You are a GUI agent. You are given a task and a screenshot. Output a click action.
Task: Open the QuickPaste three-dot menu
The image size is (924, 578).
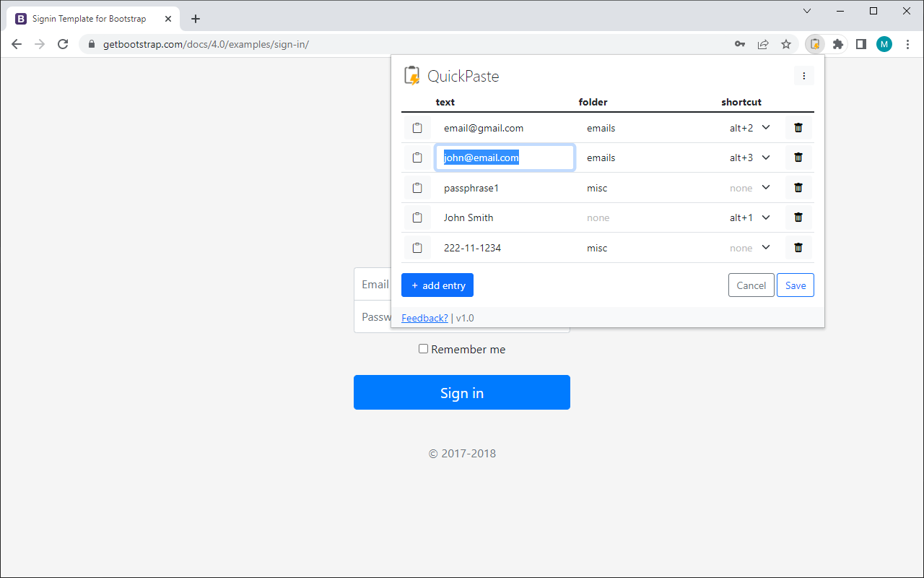coord(803,75)
